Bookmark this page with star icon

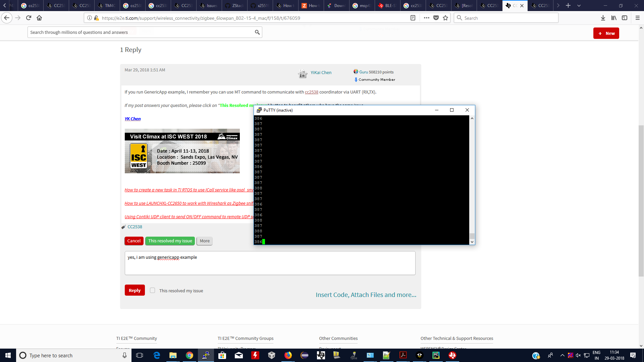(x=445, y=18)
